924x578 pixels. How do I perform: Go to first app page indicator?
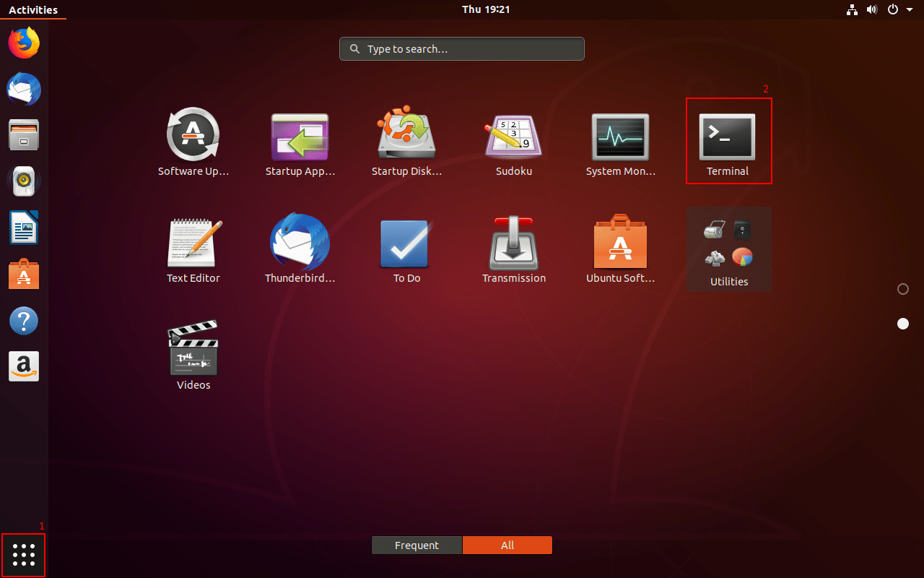coord(902,289)
